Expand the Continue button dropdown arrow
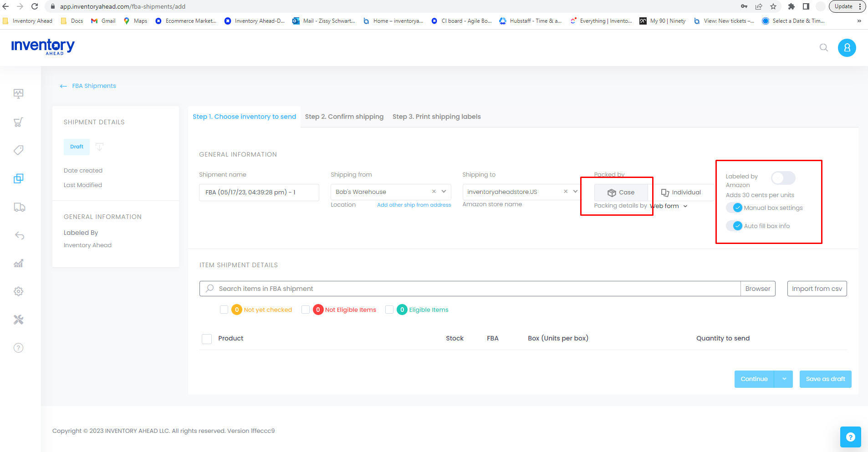 coord(784,379)
